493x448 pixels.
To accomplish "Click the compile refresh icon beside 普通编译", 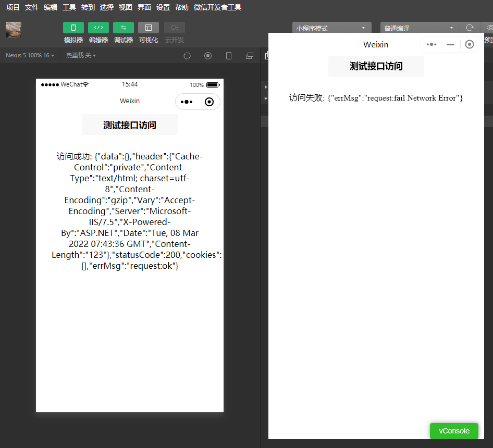I will pyautogui.click(x=470, y=28).
